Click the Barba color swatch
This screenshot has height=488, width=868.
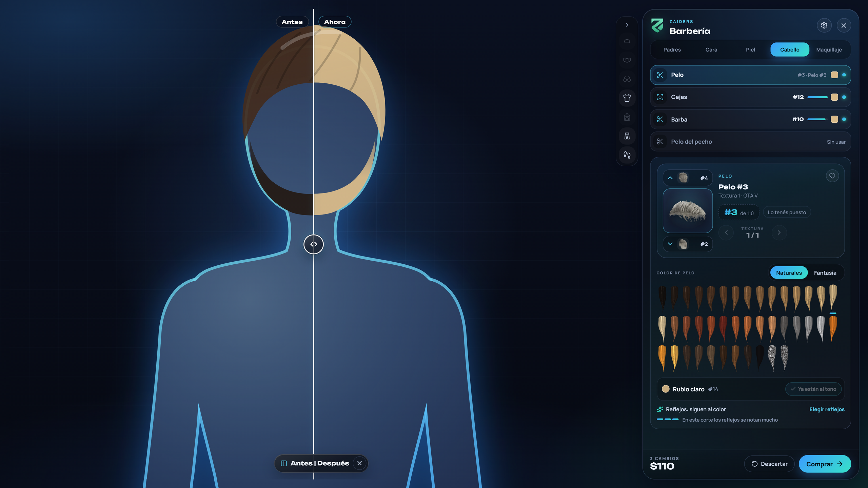coord(834,119)
